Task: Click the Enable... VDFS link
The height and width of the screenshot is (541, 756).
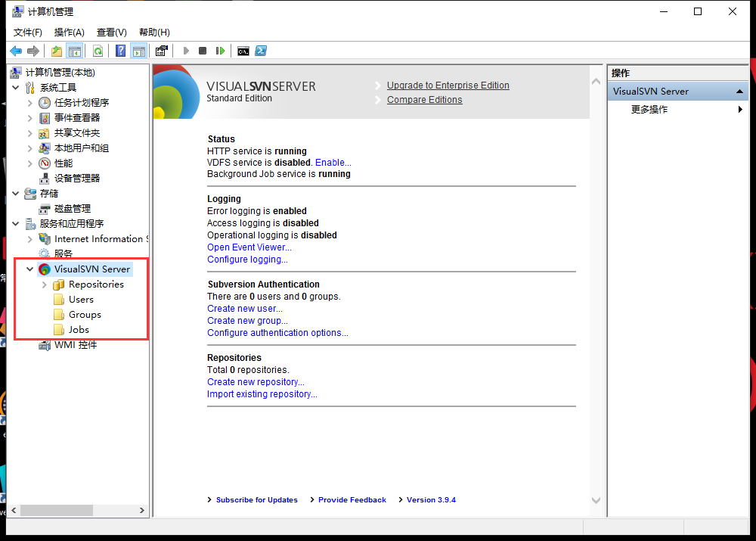Action: [333, 163]
